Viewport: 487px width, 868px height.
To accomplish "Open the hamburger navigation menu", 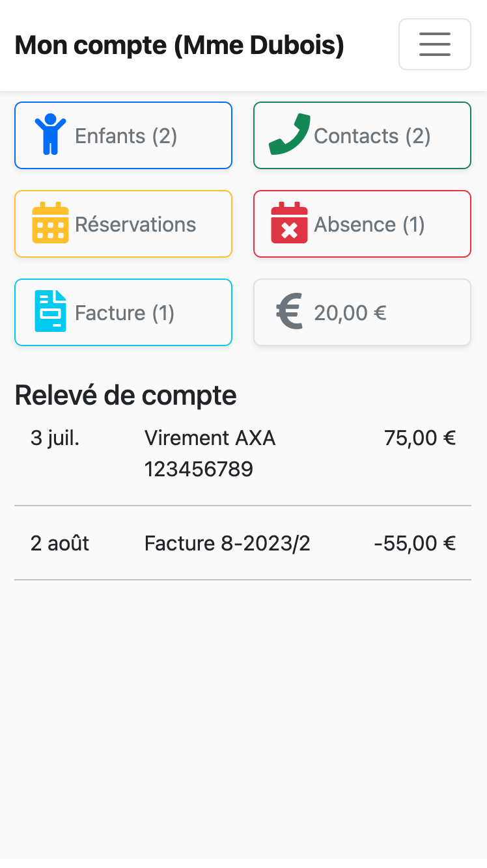I will pyautogui.click(x=434, y=44).
